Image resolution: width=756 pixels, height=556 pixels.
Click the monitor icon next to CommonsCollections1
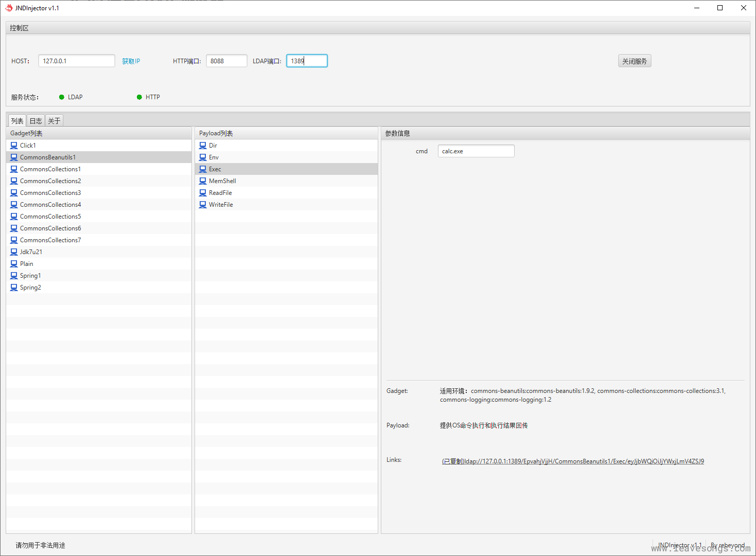[14, 169]
